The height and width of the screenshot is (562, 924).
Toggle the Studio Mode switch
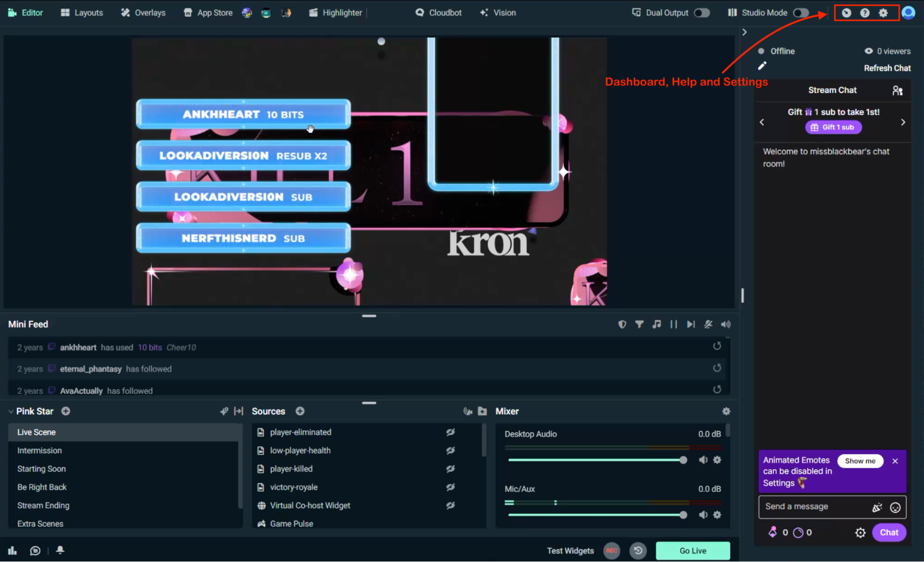pos(801,13)
